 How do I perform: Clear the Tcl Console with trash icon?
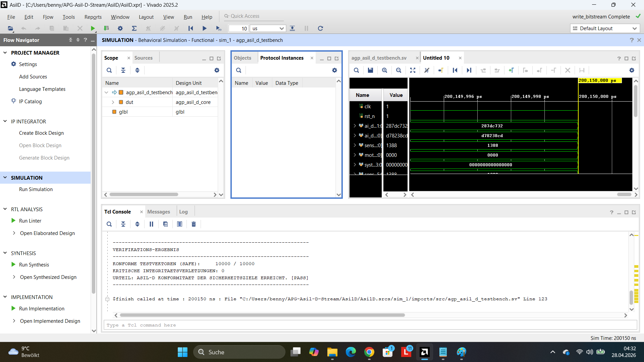(194, 224)
